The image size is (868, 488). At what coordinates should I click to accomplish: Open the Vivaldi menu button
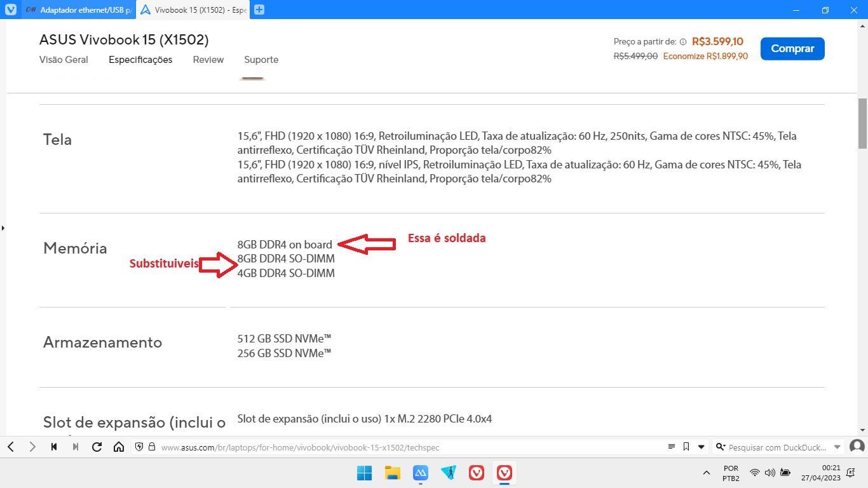click(11, 10)
